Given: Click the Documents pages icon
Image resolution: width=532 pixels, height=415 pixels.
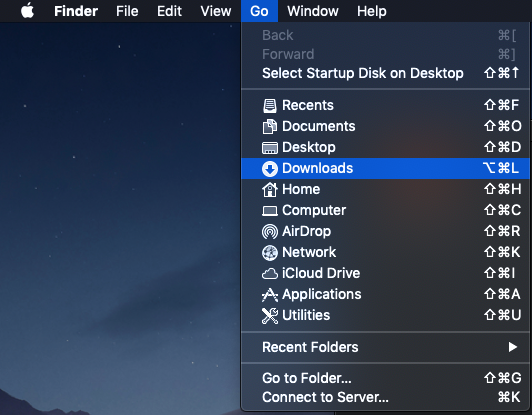Looking at the screenshot, I should (x=270, y=127).
